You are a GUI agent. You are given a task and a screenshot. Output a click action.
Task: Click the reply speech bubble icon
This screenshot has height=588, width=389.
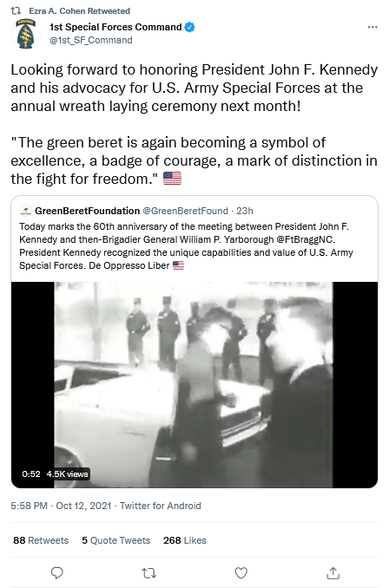pos(56,572)
